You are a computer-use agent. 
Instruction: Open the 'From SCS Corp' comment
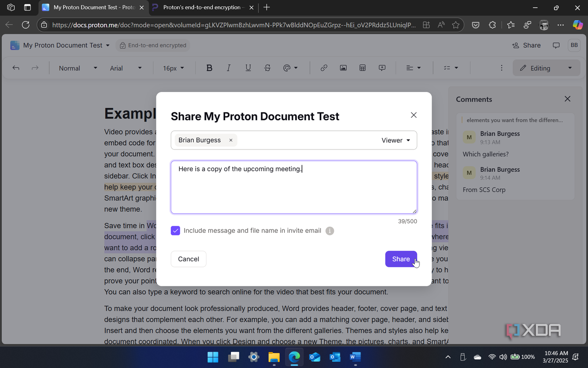(x=484, y=190)
